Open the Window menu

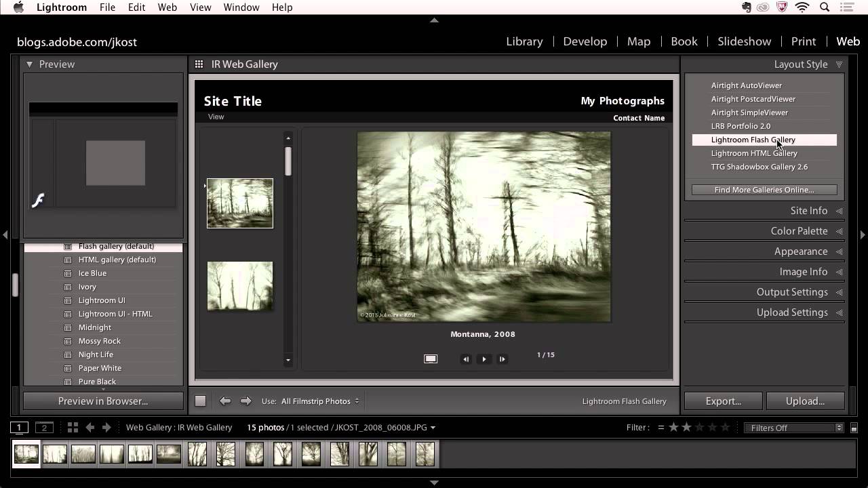pyautogui.click(x=241, y=7)
